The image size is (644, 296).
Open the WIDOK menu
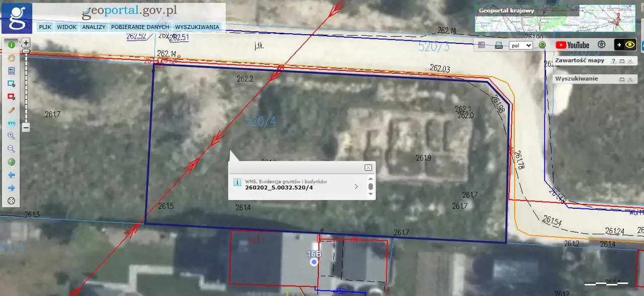coord(66,27)
